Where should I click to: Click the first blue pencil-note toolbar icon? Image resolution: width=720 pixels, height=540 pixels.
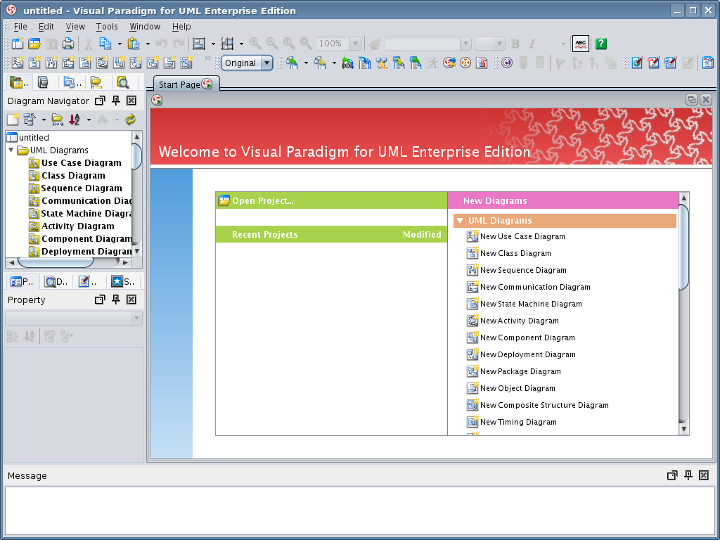click(637, 62)
